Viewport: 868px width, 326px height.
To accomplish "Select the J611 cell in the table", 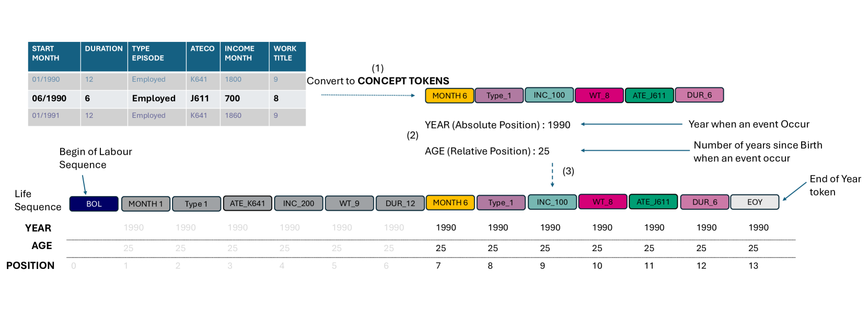I will [x=200, y=98].
